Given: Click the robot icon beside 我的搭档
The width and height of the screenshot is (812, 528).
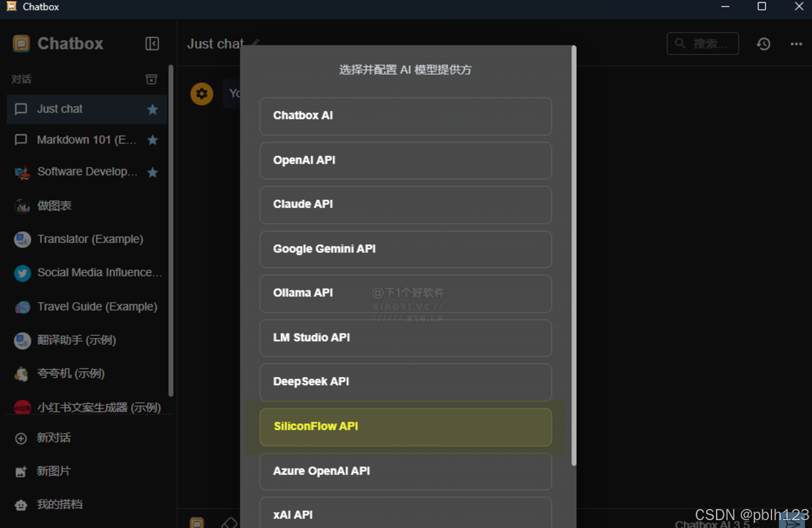Looking at the screenshot, I should pyautogui.click(x=21, y=504).
